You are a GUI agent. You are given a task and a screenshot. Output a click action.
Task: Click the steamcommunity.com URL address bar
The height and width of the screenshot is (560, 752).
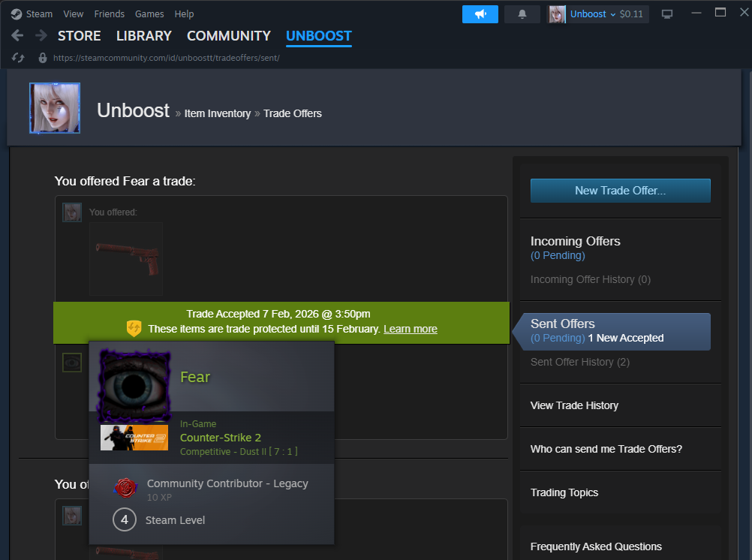coord(167,58)
